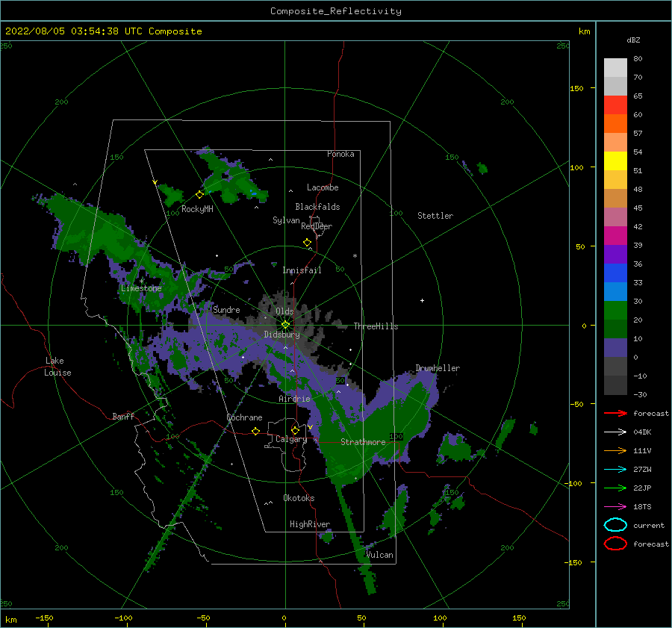Pick the orange 60 dBZ swatch

[x=615, y=123]
